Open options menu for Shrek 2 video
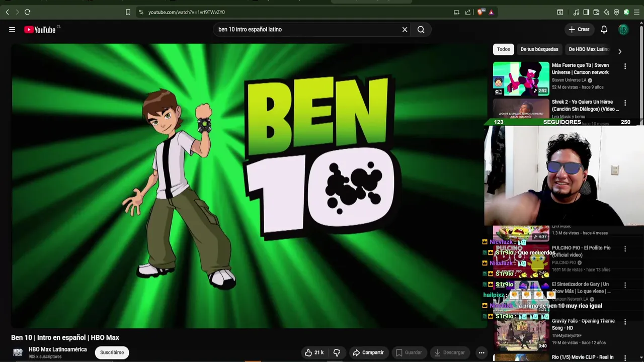Viewport: 644px width, 362px height. point(625,103)
